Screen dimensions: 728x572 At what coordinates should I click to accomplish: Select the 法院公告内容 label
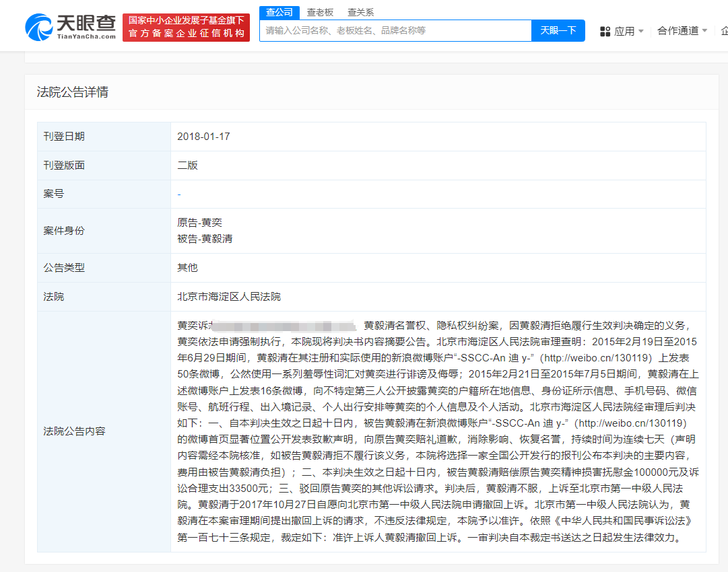(x=74, y=431)
